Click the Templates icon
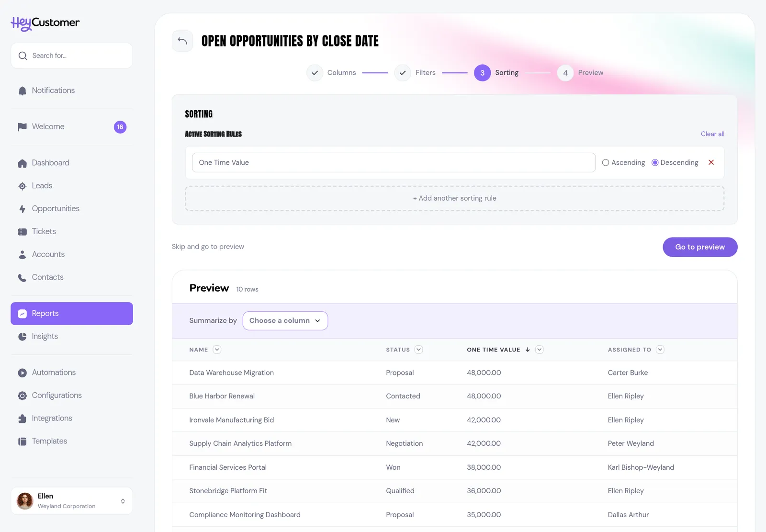Image resolution: width=766 pixels, height=532 pixels. [x=22, y=441]
